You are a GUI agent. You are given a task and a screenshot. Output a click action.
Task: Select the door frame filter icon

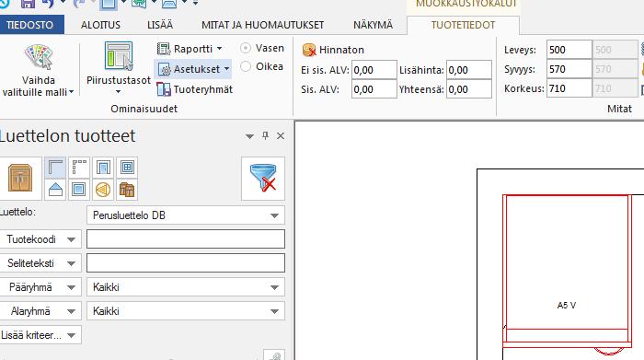pos(103,168)
